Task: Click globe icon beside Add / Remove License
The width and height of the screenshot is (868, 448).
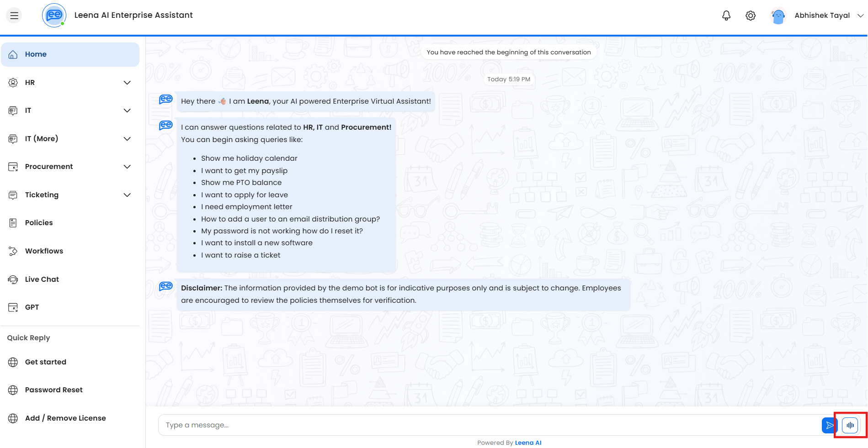Action: (13, 418)
